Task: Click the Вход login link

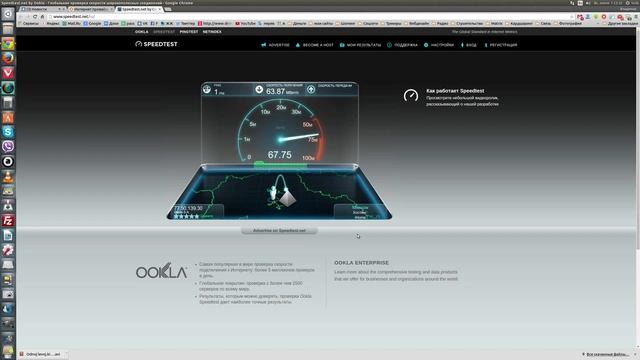Action: [469, 45]
